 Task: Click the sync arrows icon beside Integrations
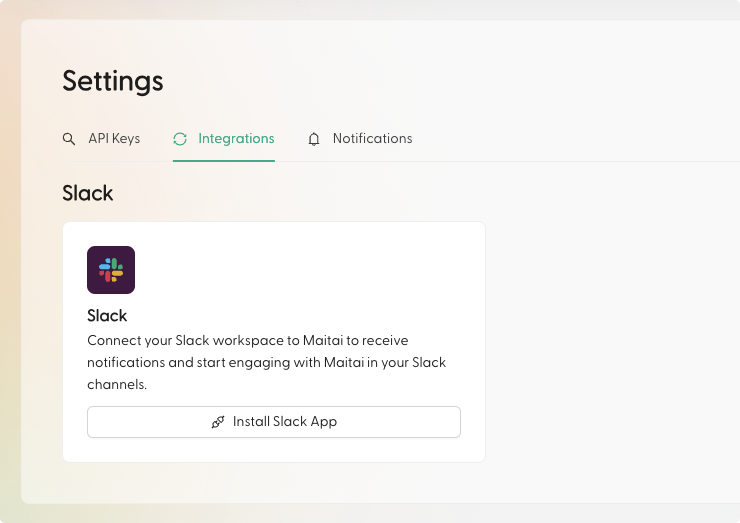(x=180, y=139)
